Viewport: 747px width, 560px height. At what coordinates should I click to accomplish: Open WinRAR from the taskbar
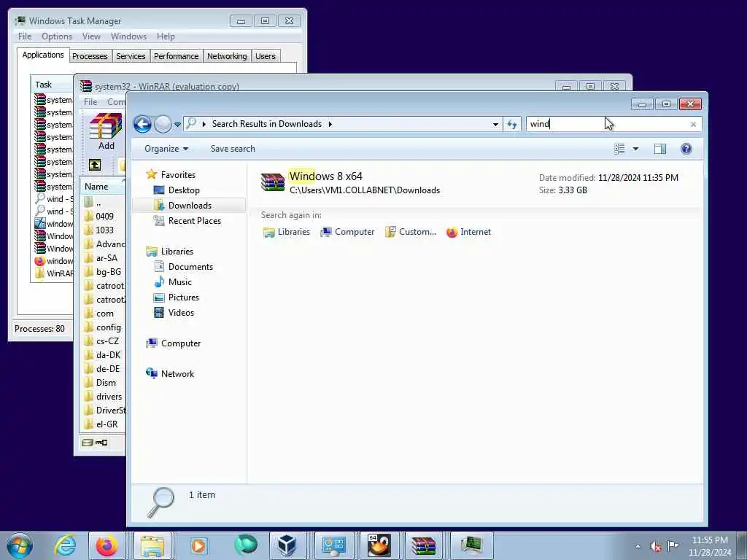point(424,545)
